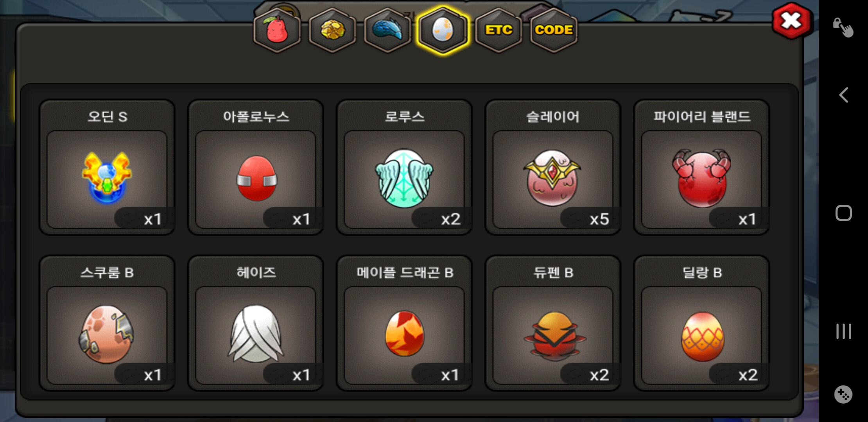Tap the Android home button
868x422 pixels.
click(x=843, y=213)
